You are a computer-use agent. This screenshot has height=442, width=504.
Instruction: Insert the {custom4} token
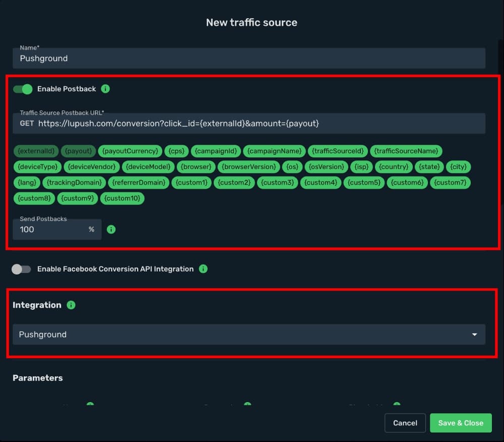point(321,183)
